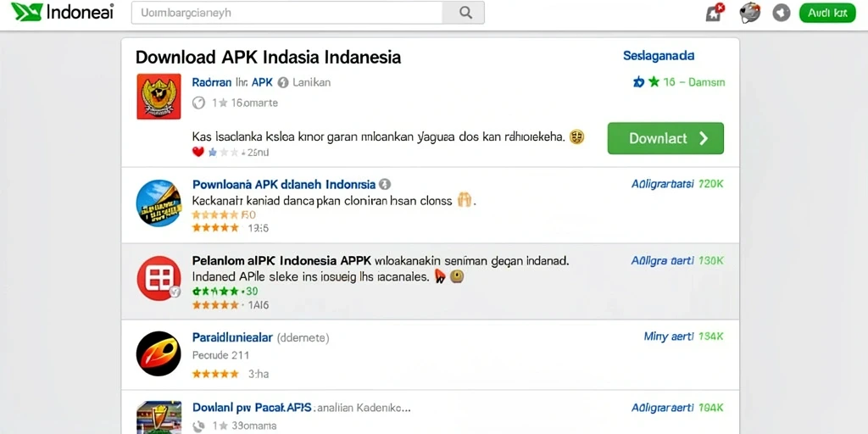The image size is (868, 434).
Task: Open the Pelanlom aIPK Indonesia APPK title
Action: point(281,259)
